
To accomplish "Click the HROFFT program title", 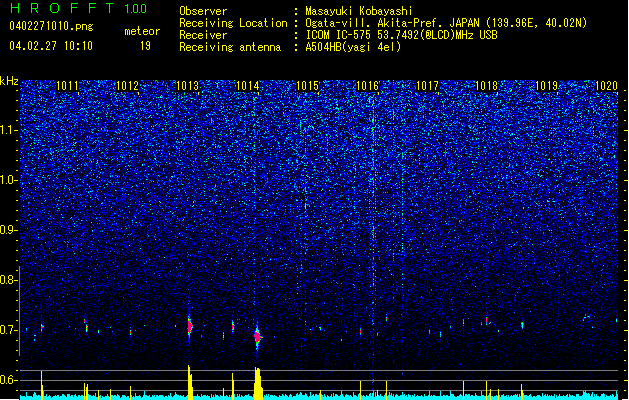I will tap(62, 8).
